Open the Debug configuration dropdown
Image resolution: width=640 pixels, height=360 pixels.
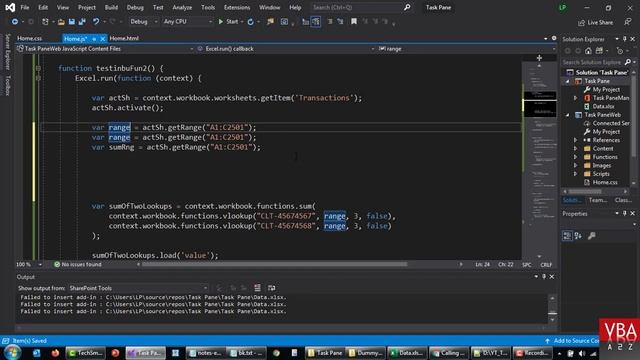click(143, 22)
